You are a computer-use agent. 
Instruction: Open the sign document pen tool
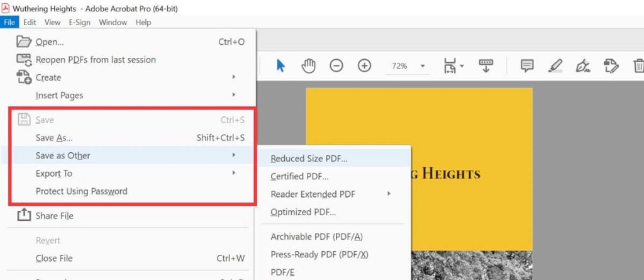(583, 66)
